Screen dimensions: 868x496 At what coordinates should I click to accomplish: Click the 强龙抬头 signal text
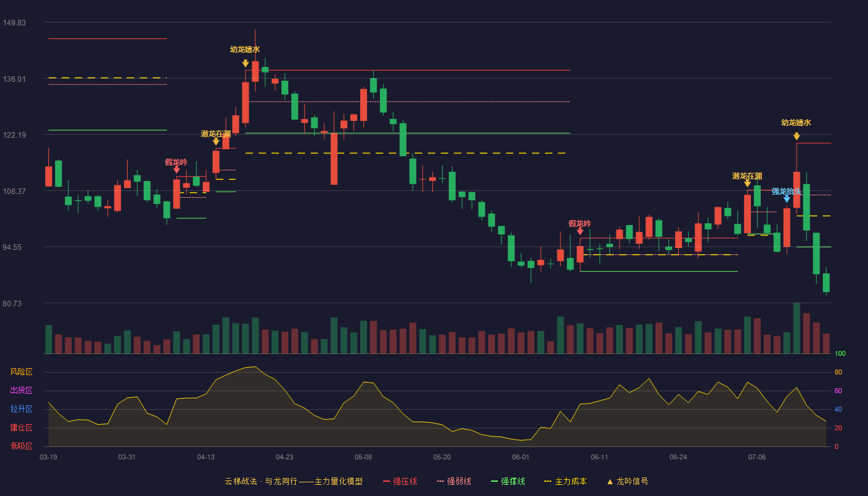(787, 191)
